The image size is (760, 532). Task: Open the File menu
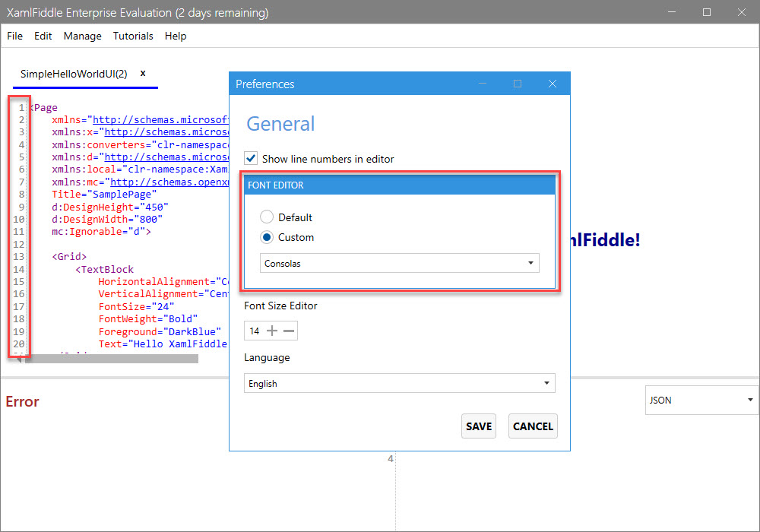[14, 36]
